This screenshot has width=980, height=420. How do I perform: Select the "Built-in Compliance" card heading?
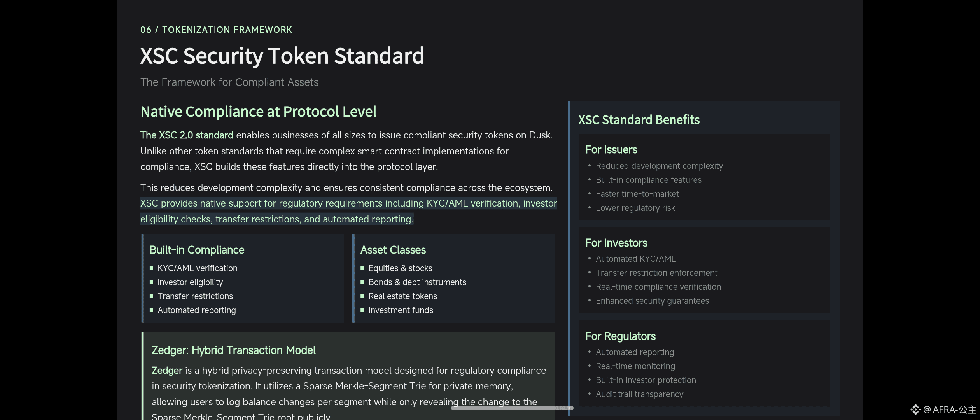[197, 250]
